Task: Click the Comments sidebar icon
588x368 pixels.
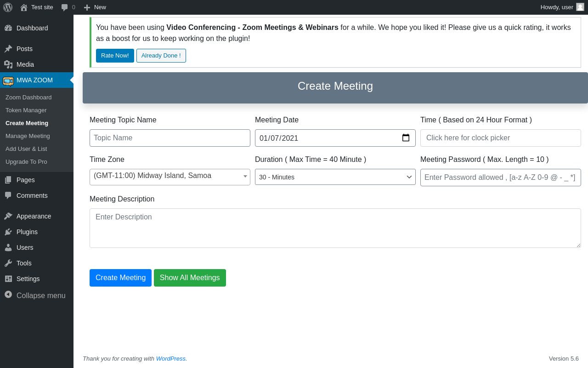Action: (8, 195)
